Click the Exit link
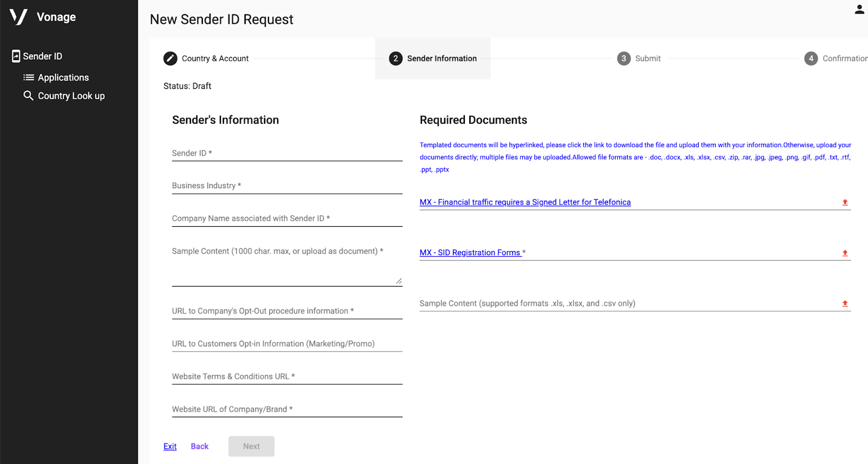868x464 pixels. tap(170, 446)
